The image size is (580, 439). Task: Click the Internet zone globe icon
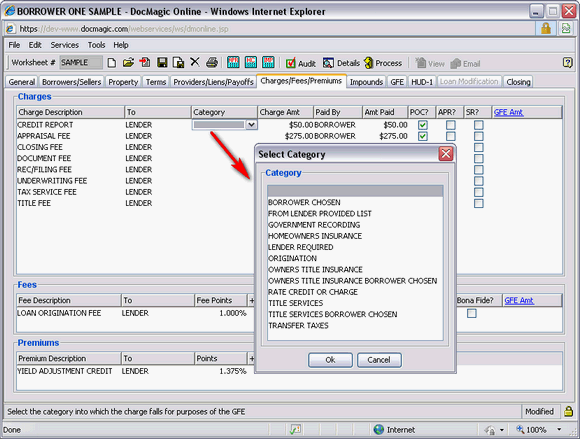click(x=378, y=429)
